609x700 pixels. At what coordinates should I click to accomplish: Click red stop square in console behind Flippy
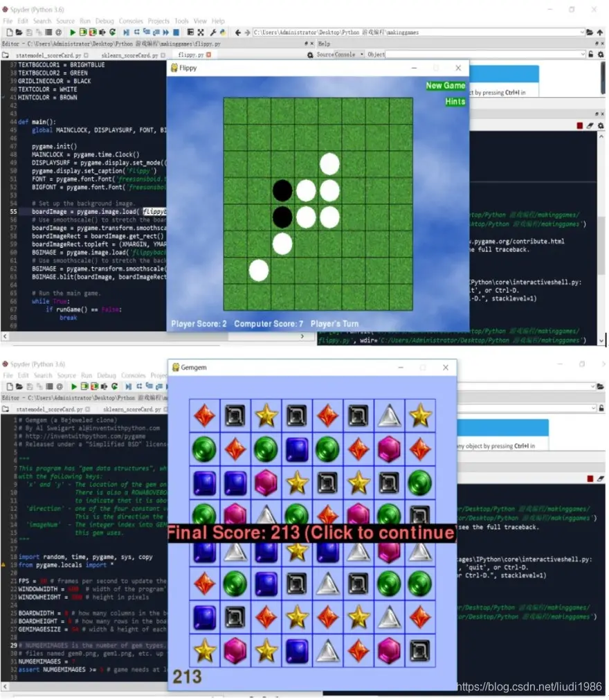coord(579,126)
